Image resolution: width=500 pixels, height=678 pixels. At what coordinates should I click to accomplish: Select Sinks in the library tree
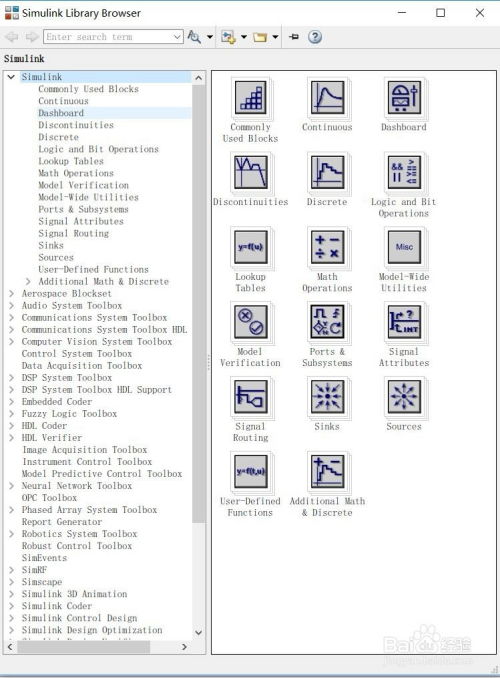pyautogui.click(x=51, y=246)
